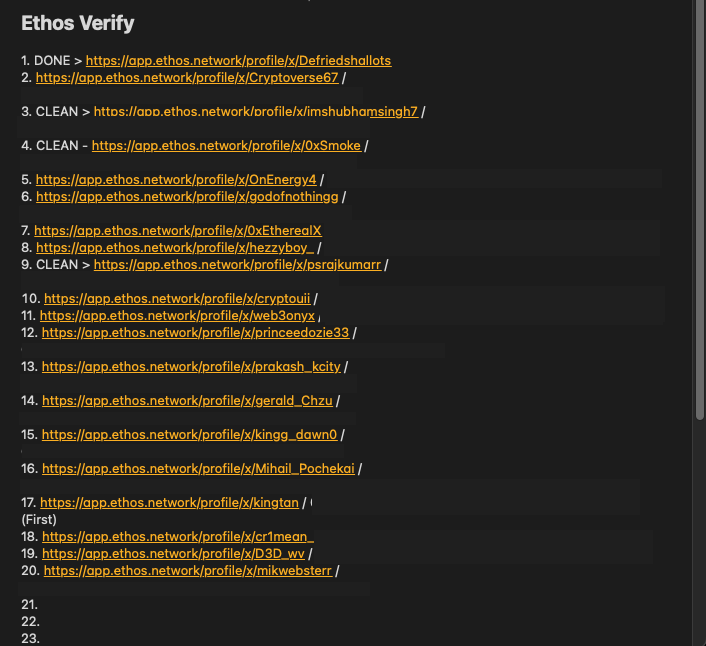
Task: Open the psrajkumarr profile link
Action: [x=237, y=265]
